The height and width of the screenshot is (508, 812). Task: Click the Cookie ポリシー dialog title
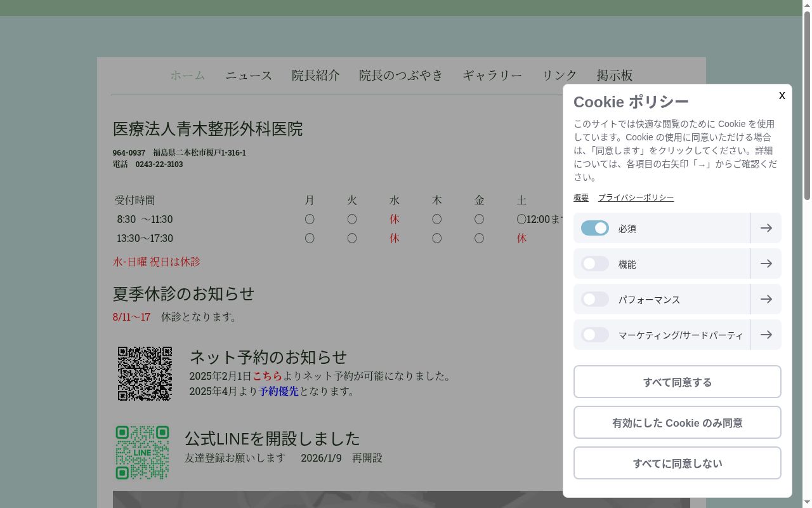631,102
